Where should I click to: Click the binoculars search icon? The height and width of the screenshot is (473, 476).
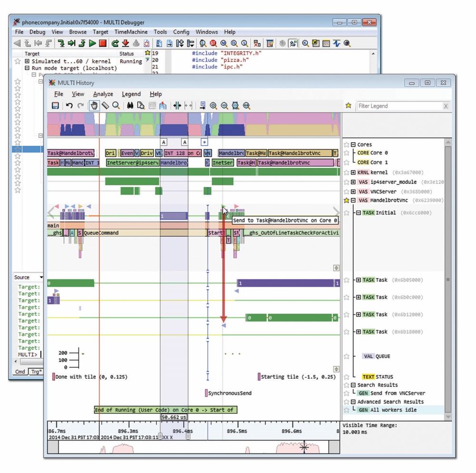[x=129, y=106]
